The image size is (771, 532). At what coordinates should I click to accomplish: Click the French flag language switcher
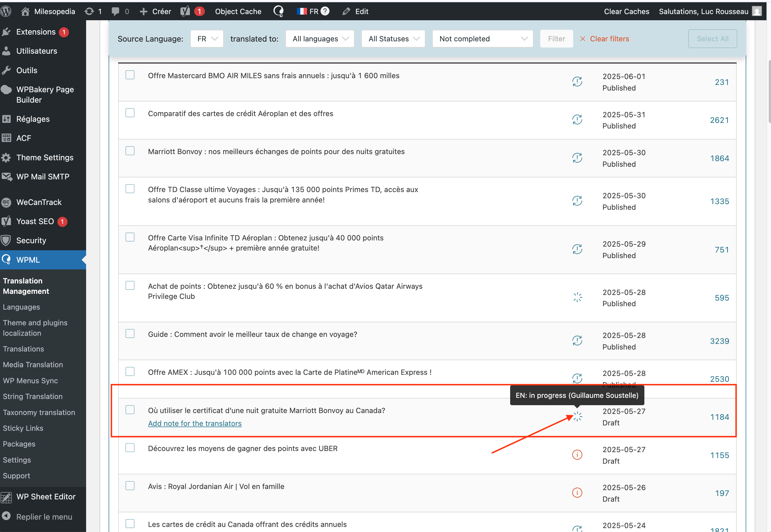tap(302, 11)
